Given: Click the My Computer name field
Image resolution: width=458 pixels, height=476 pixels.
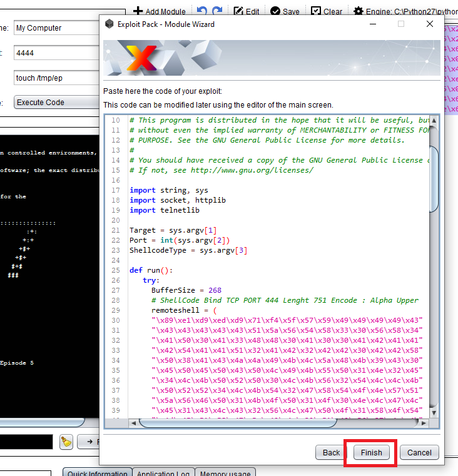Looking at the screenshot, I should (x=56, y=28).
